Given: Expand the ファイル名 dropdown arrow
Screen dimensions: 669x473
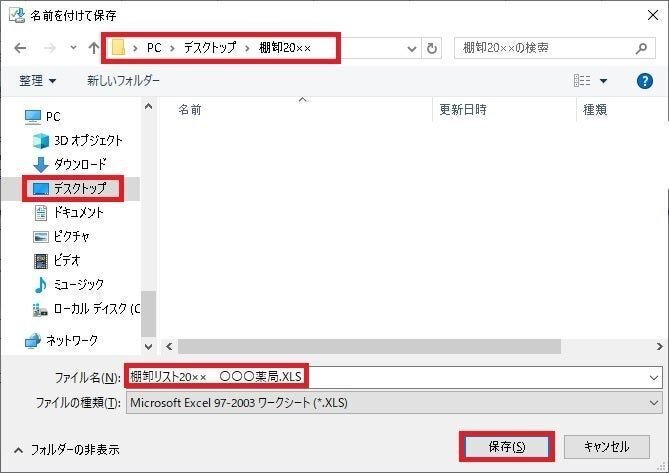Looking at the screenshot, I should point(654,377).
